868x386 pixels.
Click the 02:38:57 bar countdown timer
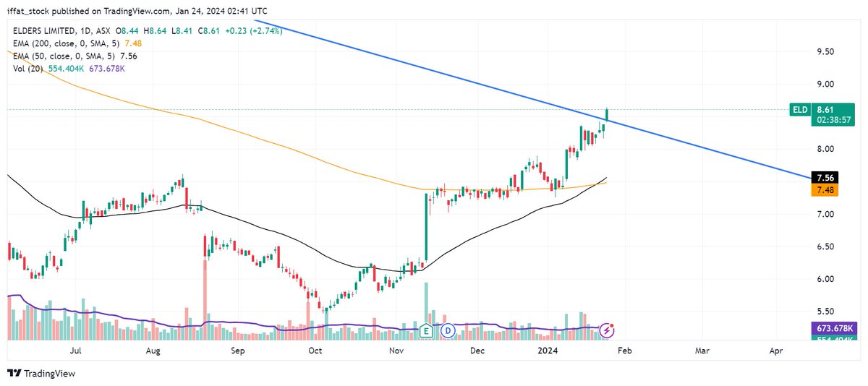pyautogui.click(x=832, y=120)
